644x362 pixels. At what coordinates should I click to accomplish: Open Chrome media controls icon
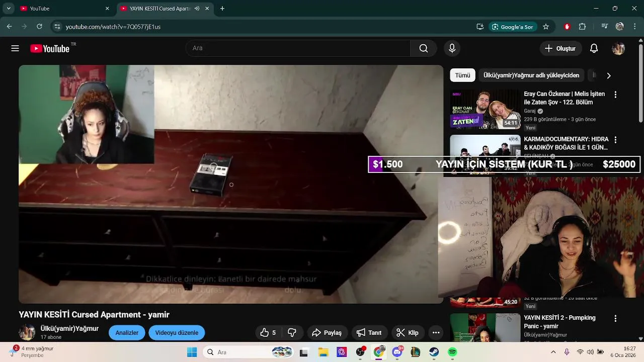605,27
